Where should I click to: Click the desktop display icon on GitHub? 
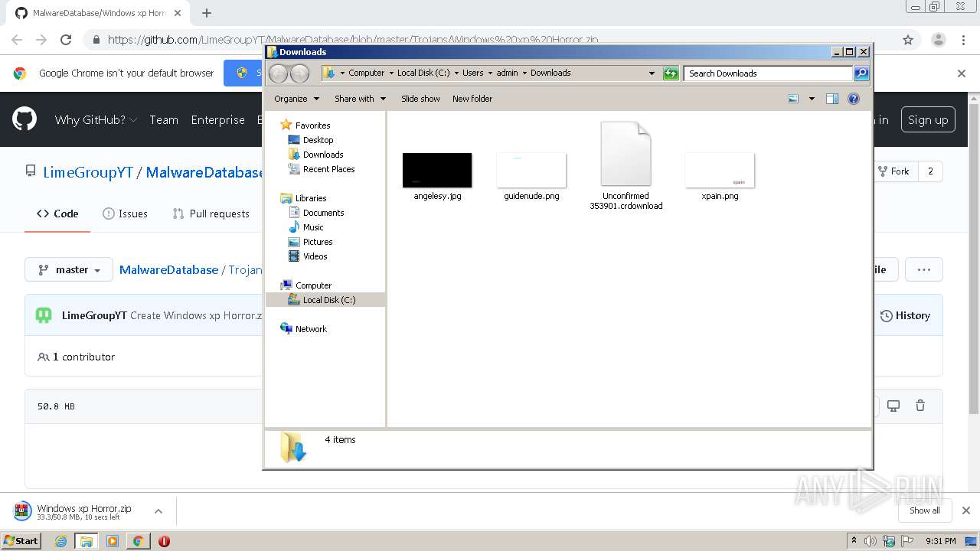pyautogui.click(x=893, y=406)
